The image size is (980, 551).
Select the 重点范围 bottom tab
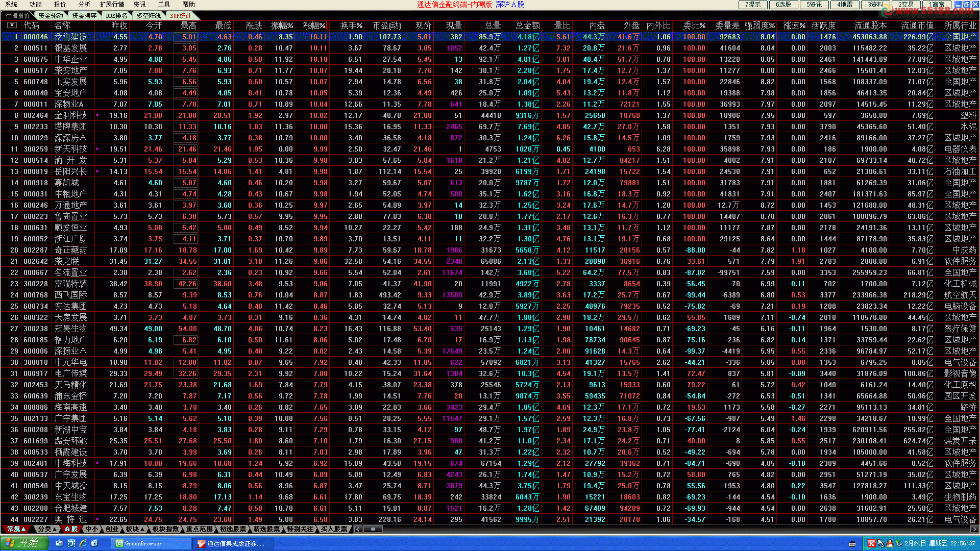pos(199,529)
